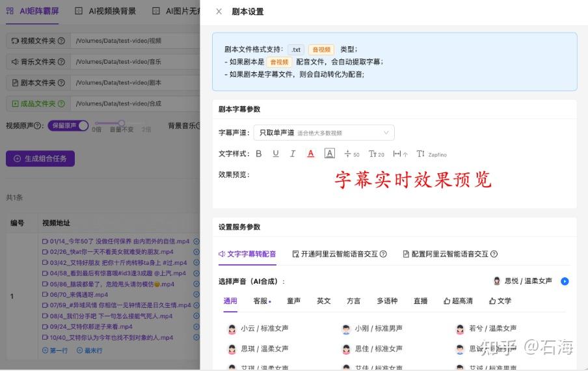Click the .txt format tag

click(296, 49)
